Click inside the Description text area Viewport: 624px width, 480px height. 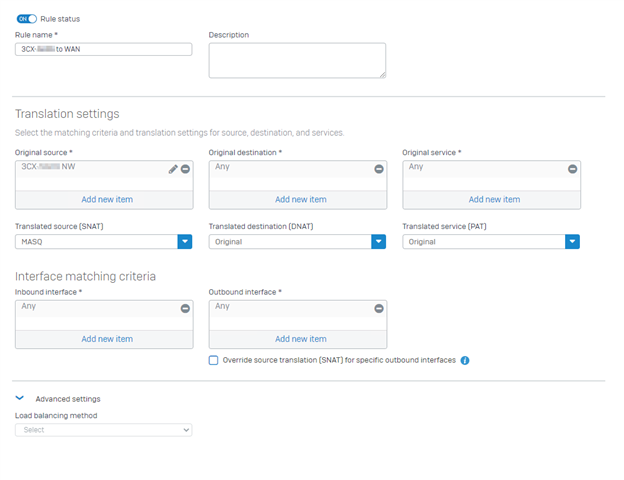point(297,60)
